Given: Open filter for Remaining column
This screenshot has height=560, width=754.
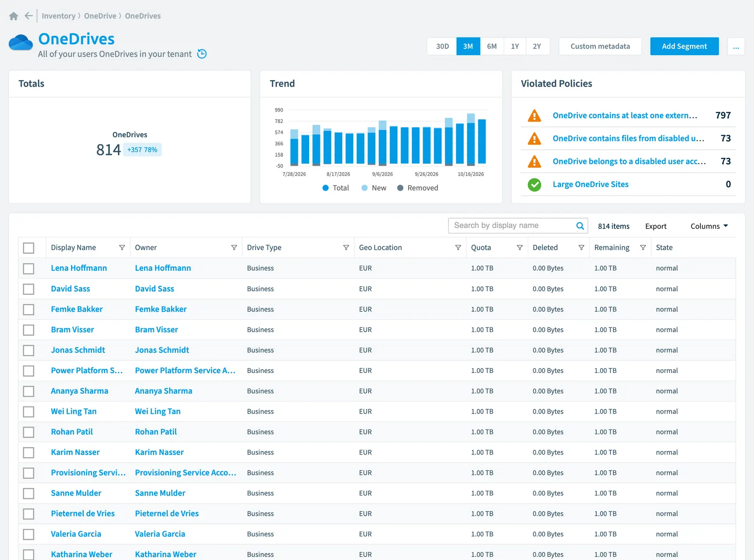Looking at the screenshot, I should (x=643, y=248).
